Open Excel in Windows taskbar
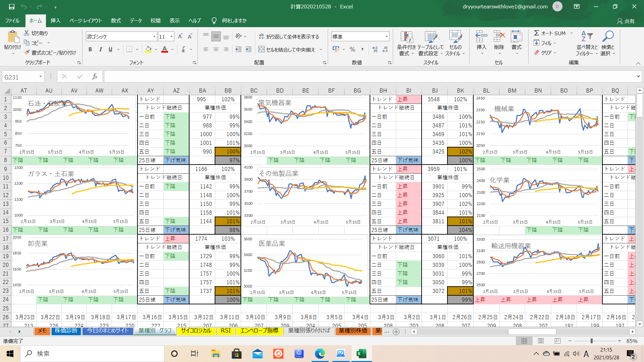This screenshot has height=362, width=644. point(361,354)
